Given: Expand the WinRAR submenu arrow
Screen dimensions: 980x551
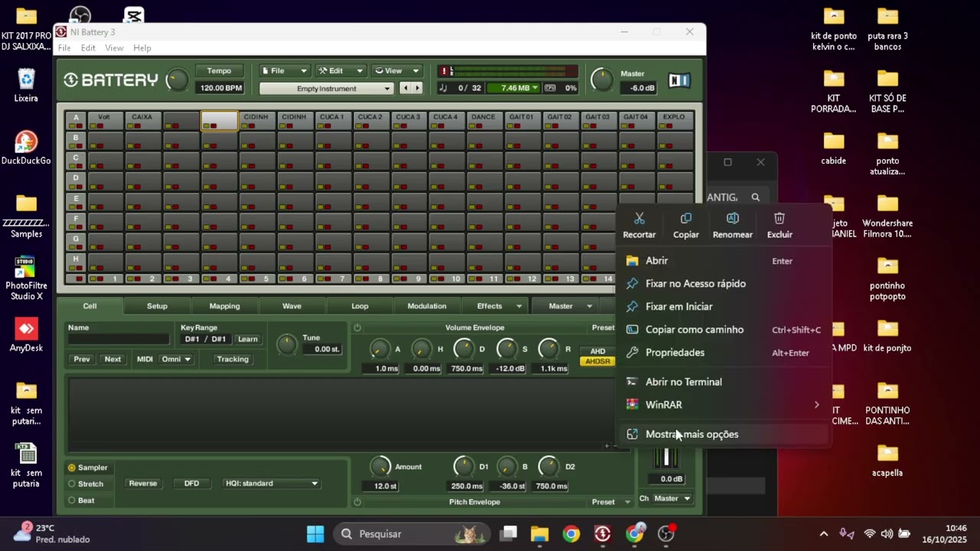Looking at the screenshot, I should click(816, 405).
